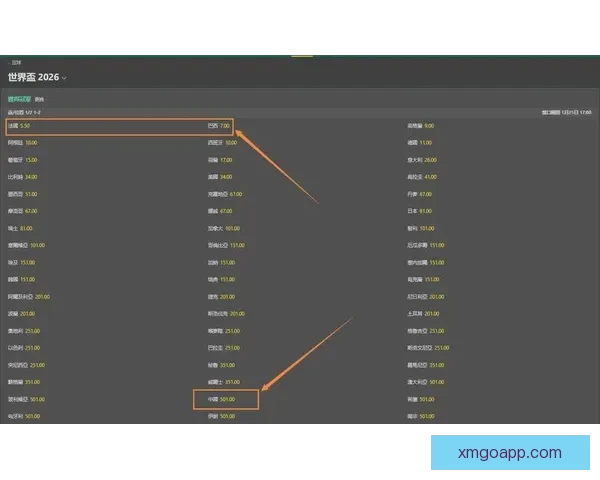Open the 足球 breadcrumb link at top
The height and width of the screenshot is (480, 600).
tap(17, 63)
